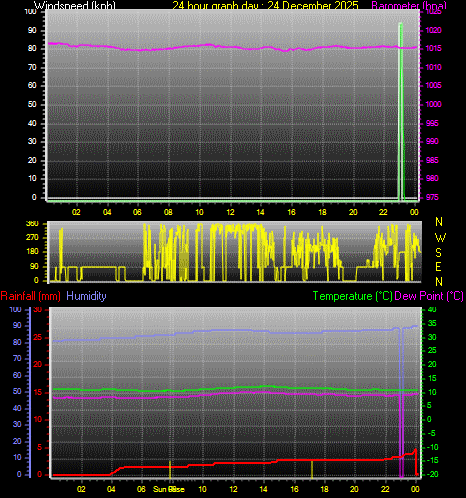Viewport: 466px width, 498px height.
Task: Click "40" on the green temperature axis
Action: point(432,309)
